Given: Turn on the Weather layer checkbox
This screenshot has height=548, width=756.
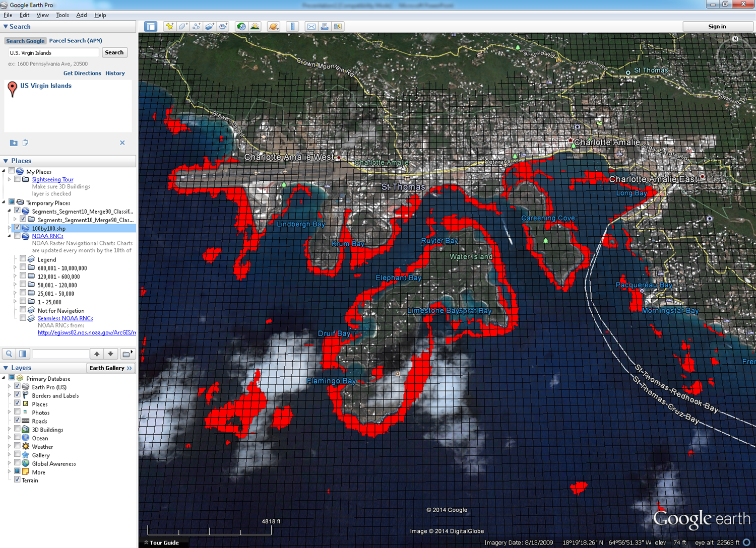Looking at the screenshot, I should coord(17,447).
